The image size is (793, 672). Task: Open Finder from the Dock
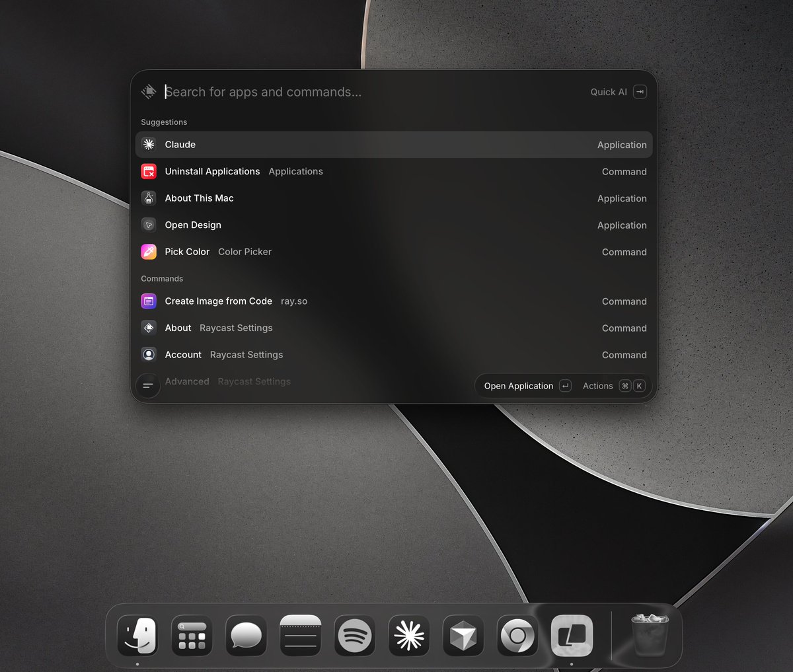(x=137, y=636)
